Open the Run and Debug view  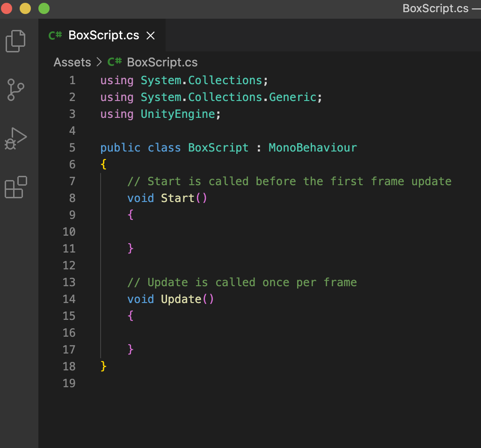(x=15, y=138)
